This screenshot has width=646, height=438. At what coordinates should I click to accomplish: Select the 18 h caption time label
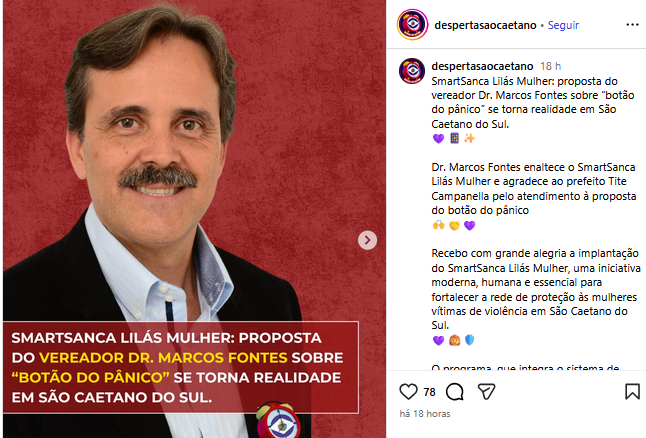coord(550,66)
